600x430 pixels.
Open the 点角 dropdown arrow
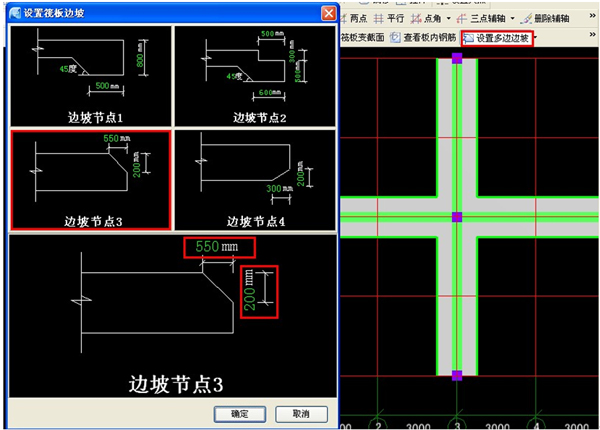coord(448,18)
